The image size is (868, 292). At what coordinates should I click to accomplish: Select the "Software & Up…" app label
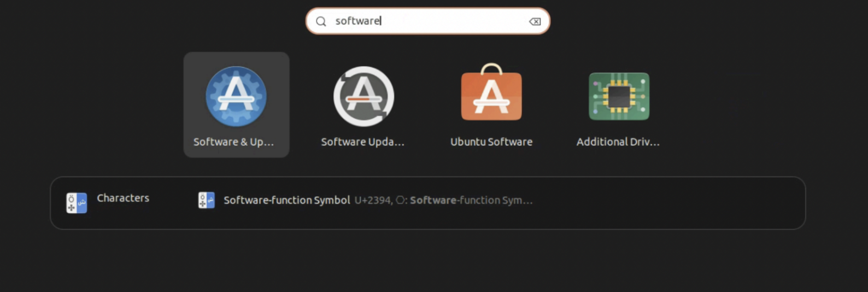233,142
